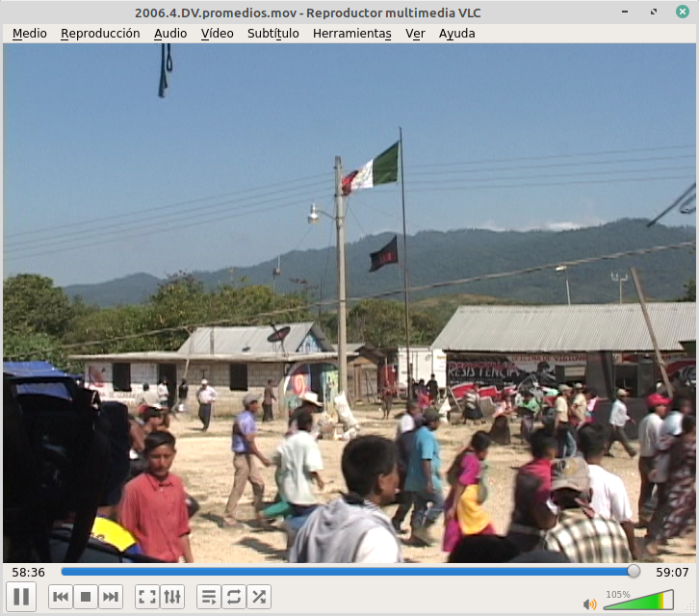Screen dimensions: 699x616
Task: Jump to the previous media item
Action: 61,597
